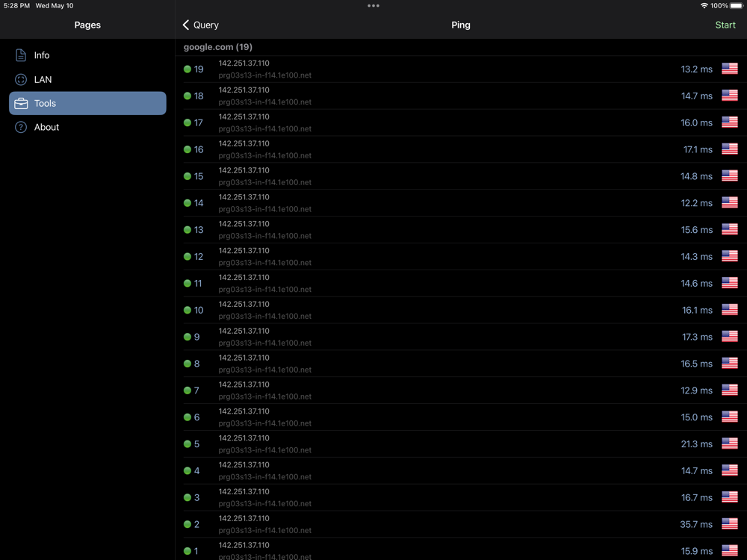747x560 pixels.
Task: Select the 16.0 ms latency value
Action: pos(696,122)
